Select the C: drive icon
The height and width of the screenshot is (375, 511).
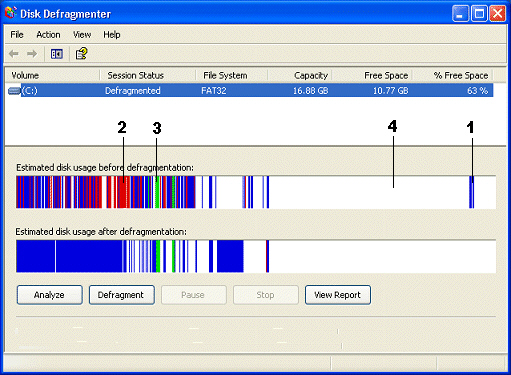(x=14, y=90)
